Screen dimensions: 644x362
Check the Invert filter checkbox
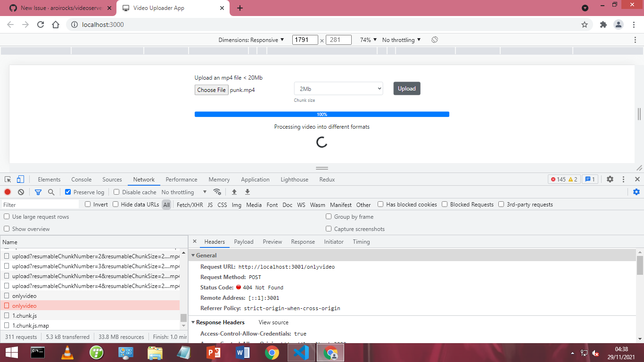coord(88,205)
